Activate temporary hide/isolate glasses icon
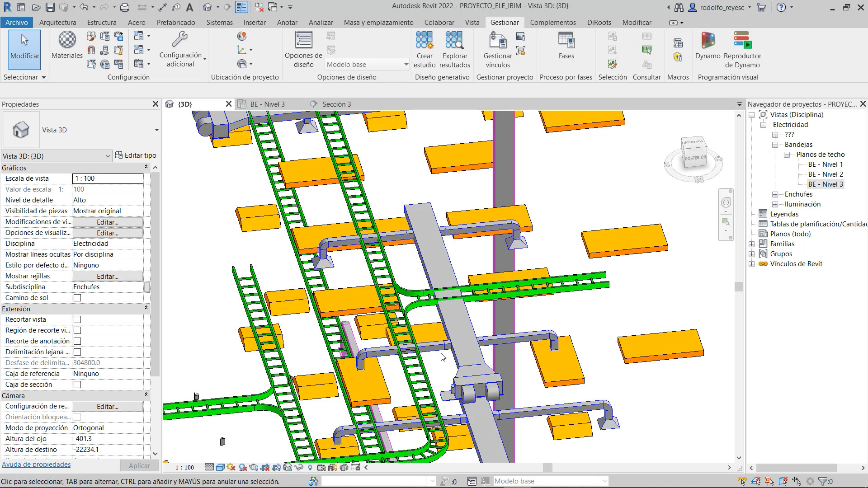Screen dimensions: 868x488 pos(300,468)
